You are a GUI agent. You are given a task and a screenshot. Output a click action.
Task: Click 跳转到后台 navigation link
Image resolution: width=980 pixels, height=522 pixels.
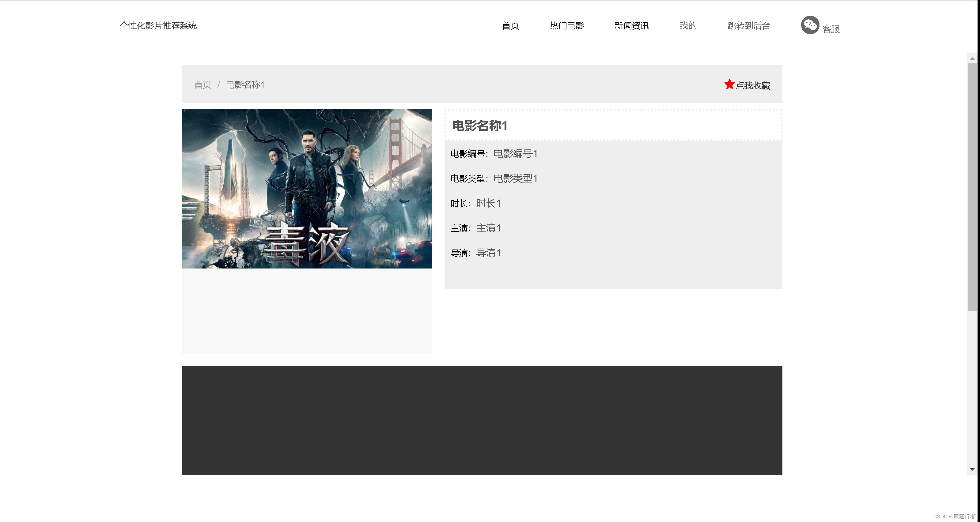[749, 26]
